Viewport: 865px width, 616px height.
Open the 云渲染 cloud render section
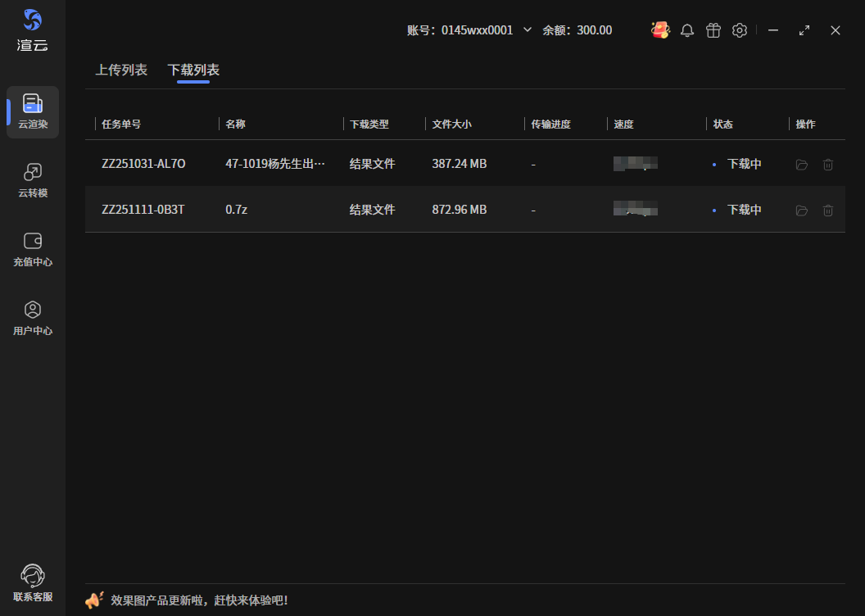pyautogui.click(x=33, y=111)
